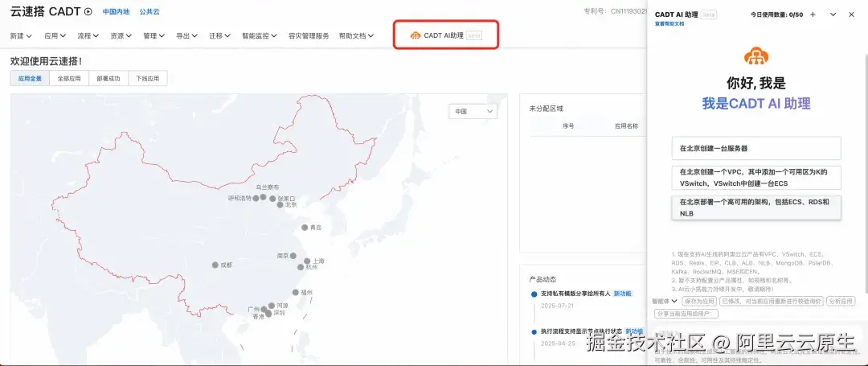Image resolution: width=868 pixels, height=366 pixels.
Task: Click the 南京 marker on the map
Action: point(293,256)
